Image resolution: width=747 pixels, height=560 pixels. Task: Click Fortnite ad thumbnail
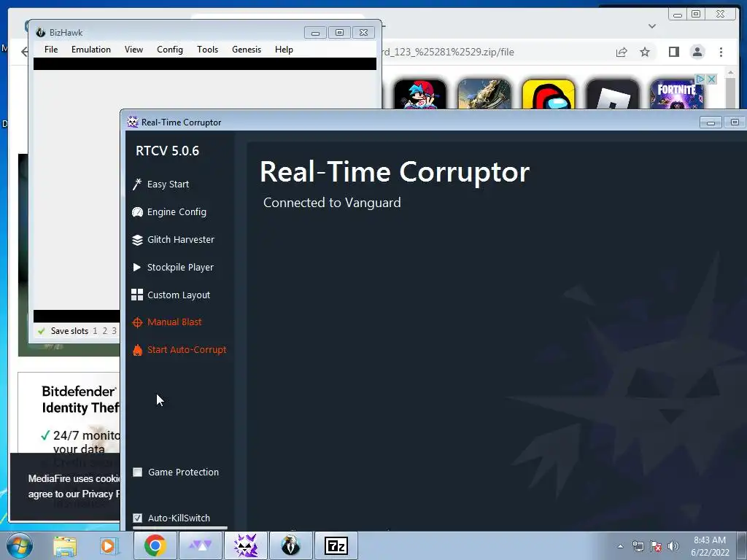point(676,94)
